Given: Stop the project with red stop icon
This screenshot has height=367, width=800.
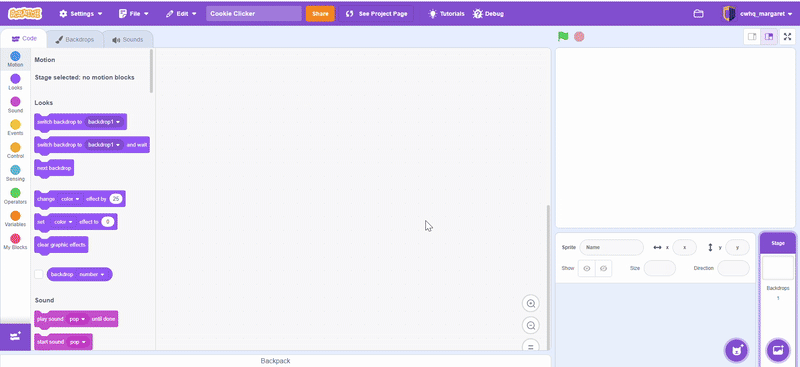Looking at the screenshot, I should pos(579,37).
